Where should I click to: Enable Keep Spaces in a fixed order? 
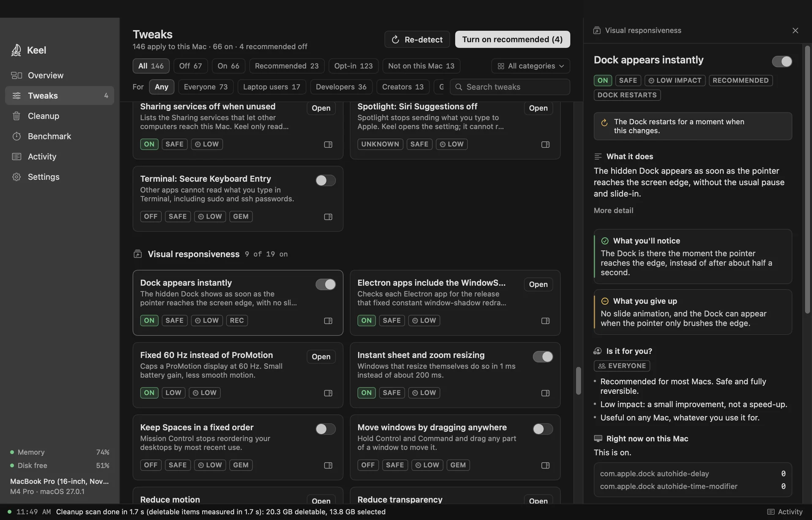[x=326, y=429]
